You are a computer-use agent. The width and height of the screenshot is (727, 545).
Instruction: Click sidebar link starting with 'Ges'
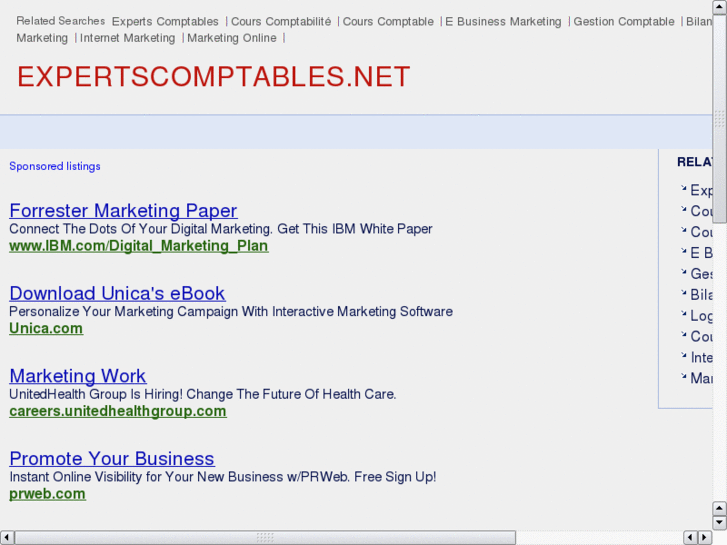pos(701,274)
